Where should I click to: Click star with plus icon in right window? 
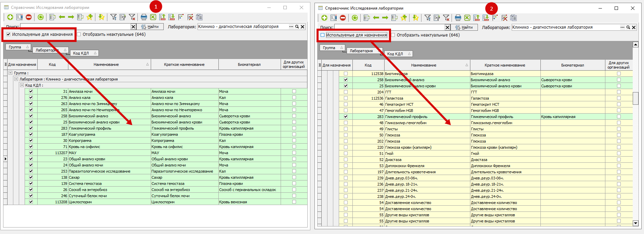pos(404,18)
